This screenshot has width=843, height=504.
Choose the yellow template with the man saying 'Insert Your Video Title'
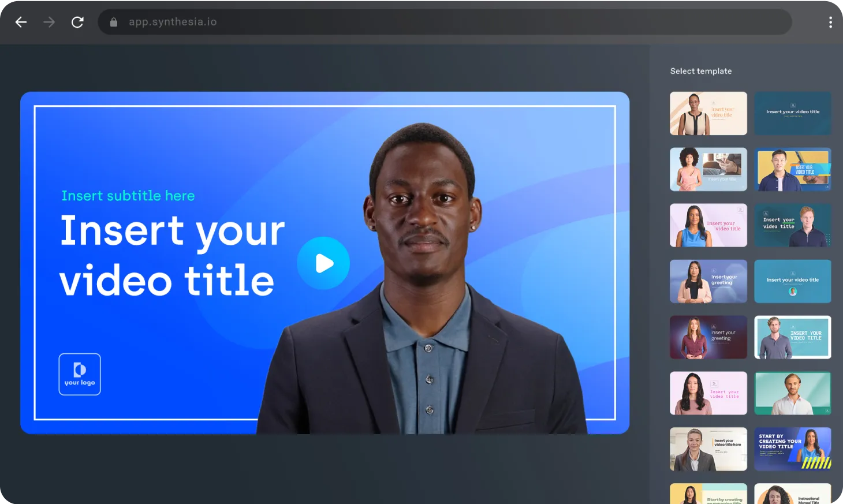[x=793, y=169]
